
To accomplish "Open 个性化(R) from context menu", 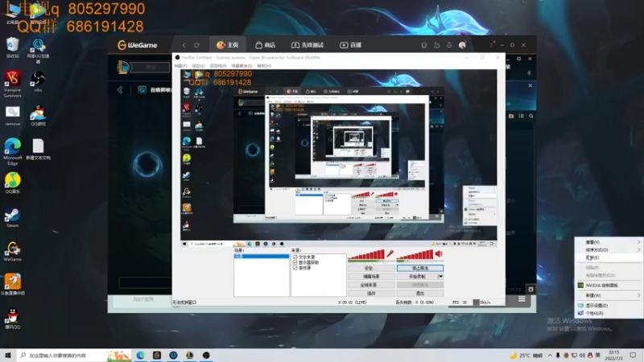I will (x=609, y=313).
